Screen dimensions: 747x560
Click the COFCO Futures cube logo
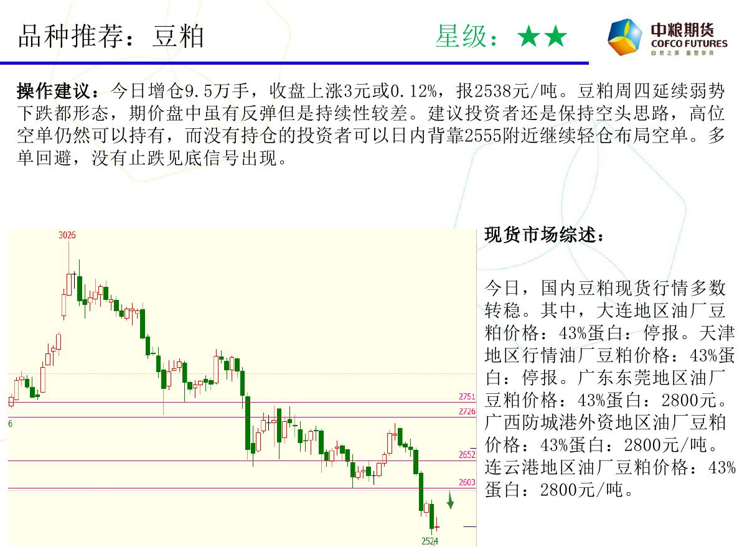[624, 38]
